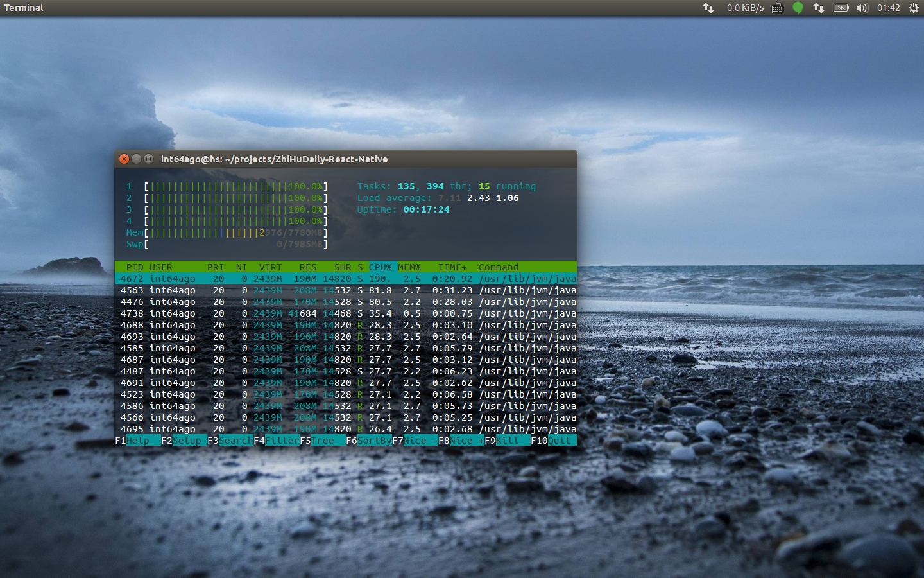
Task: Click the TIME+ column header
Action: (x=452, y=267)
